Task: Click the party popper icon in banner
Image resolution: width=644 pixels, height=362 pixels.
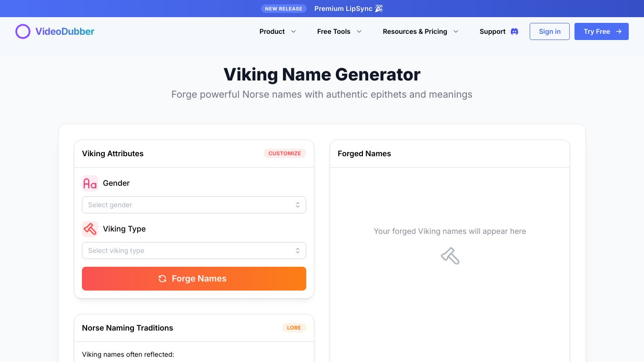Action: coord(379,9)
